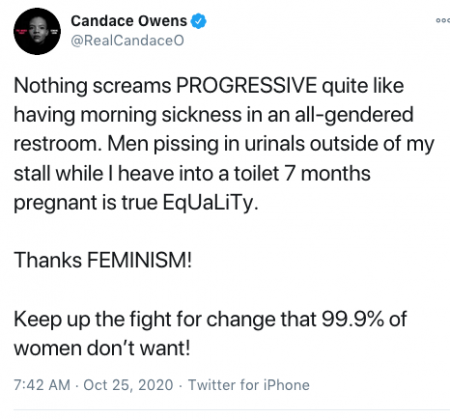Image resolution: width=450 pixels, height=419 pixels.
Task: Open the three-dot more options menu
Action: (x=443, y=21)
